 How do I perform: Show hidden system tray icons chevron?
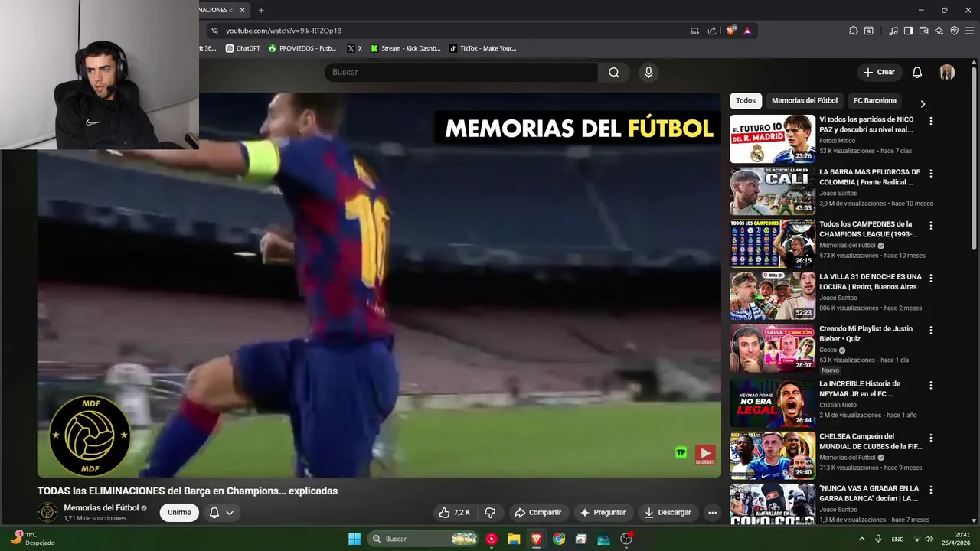862,539
